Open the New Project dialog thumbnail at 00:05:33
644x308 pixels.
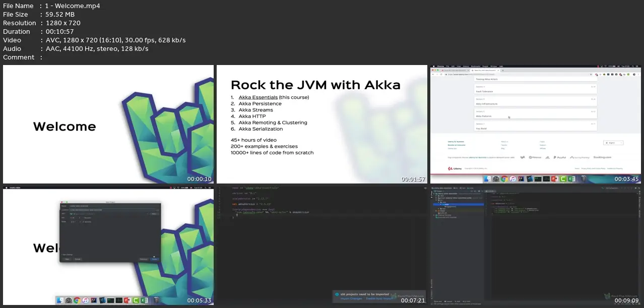(x=108, y=245)
